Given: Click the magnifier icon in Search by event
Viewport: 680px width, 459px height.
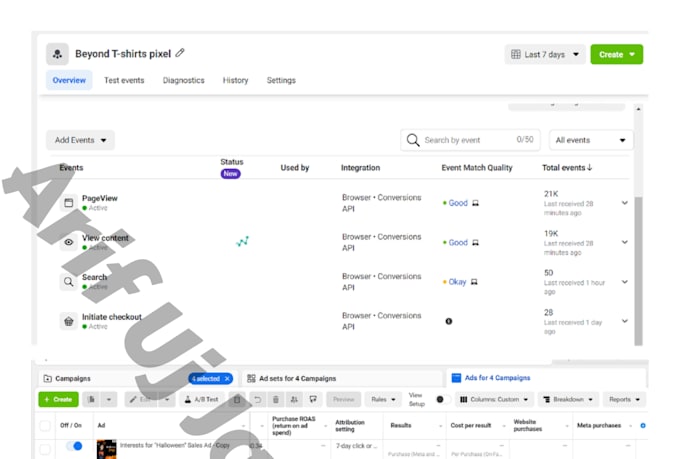Looking at the screenshot, I should [x=413, y=140].
